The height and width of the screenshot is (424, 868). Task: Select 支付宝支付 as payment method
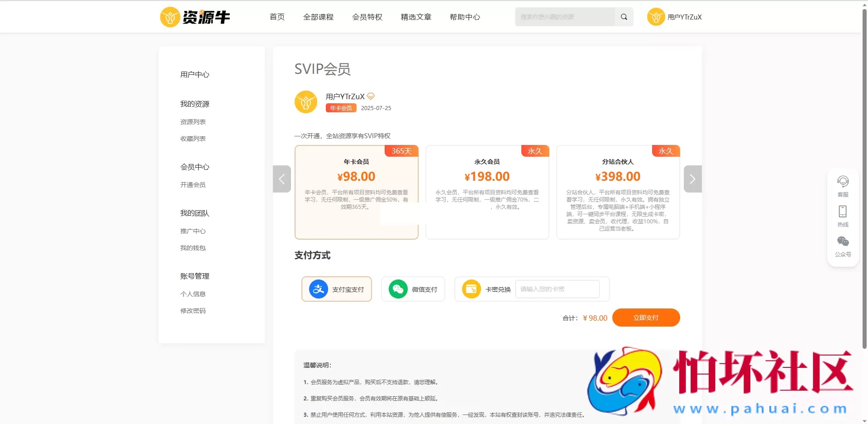[337, 289]
